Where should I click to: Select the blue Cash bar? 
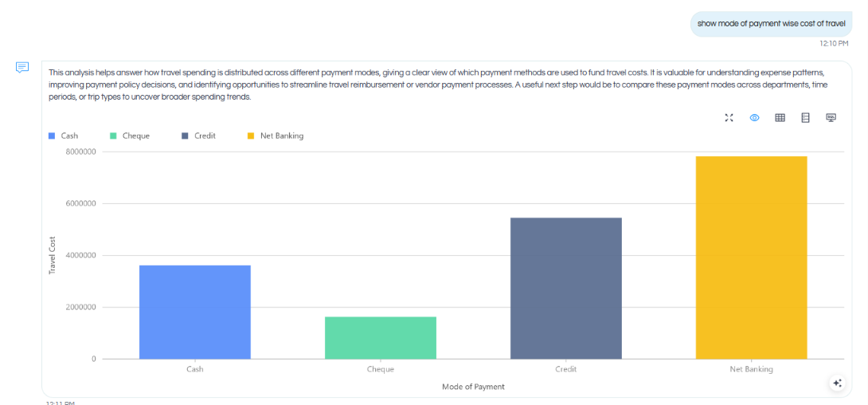point(195,312)
